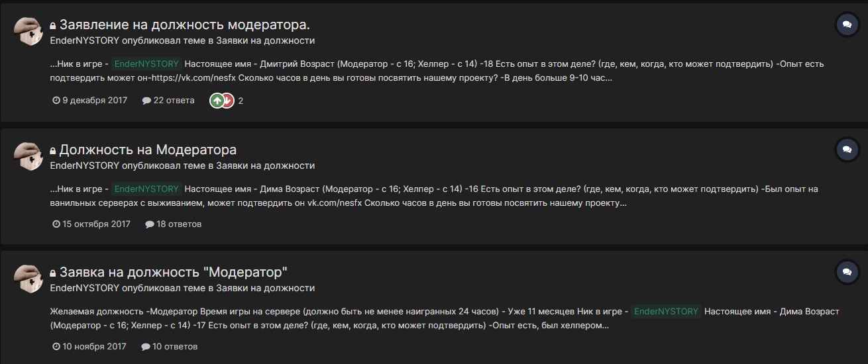Open the topic 'Заявка на должность "Модератор"'
Screen dimensions: 868x364
(x=174, y=272)
